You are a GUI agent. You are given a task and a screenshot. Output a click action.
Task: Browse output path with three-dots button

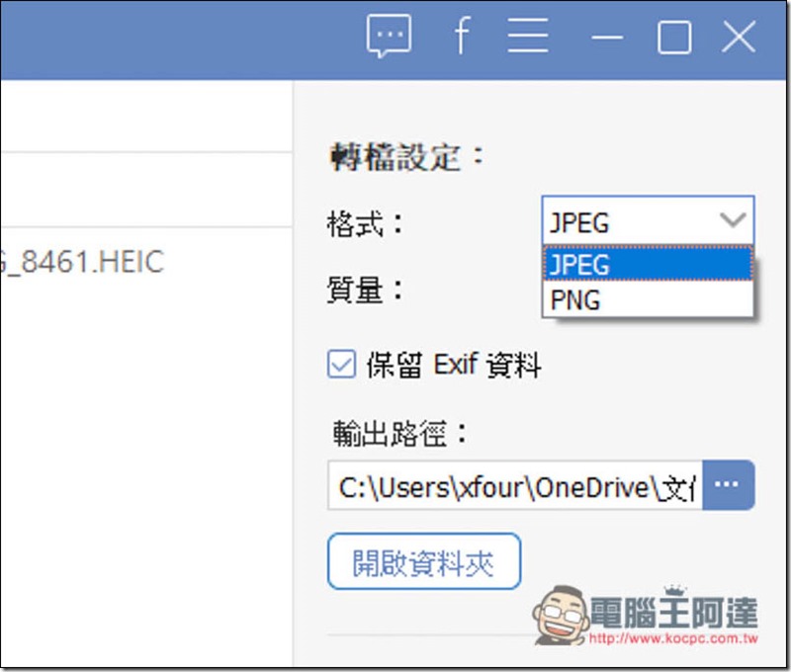coord(728,484)
